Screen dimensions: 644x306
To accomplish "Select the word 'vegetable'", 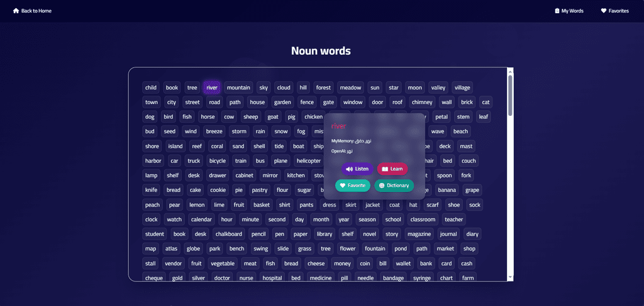I will (x=223, y=264).
